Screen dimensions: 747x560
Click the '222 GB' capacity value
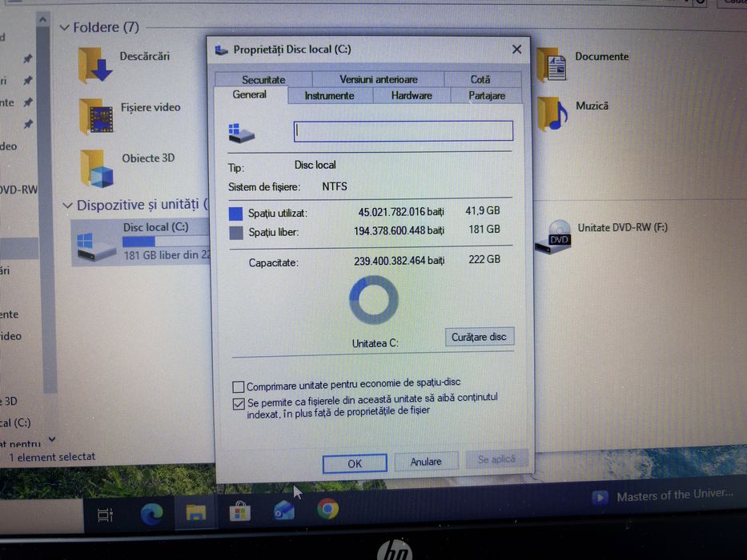484,259
